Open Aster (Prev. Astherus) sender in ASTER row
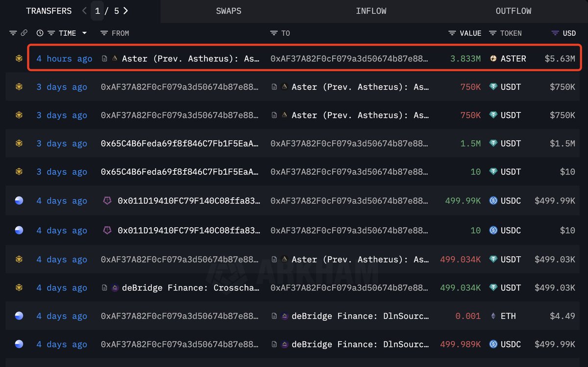 (x=191, y=58)
